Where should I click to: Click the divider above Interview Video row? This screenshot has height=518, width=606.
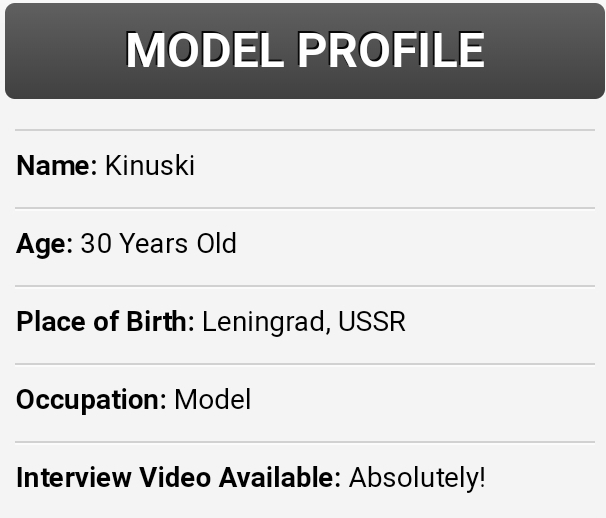(x=305, y=442)
